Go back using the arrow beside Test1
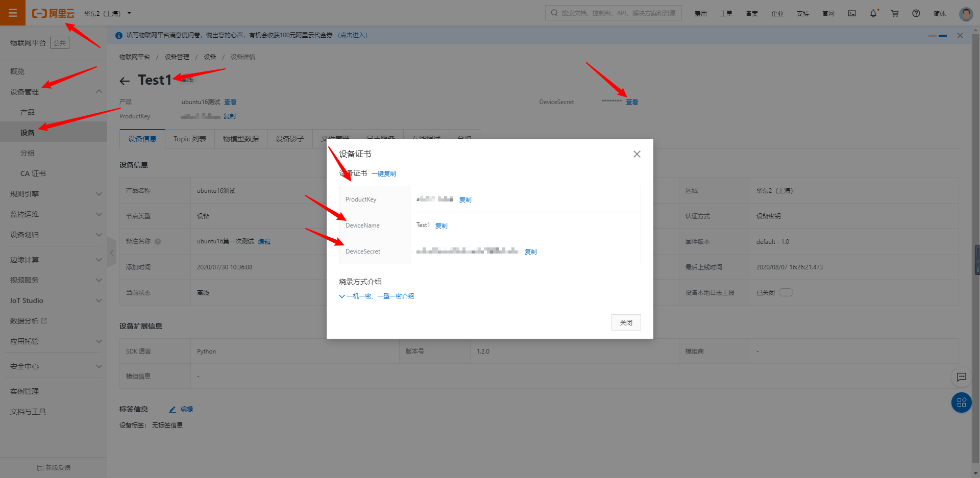This screenshot has width=980, height=478. coord(125,81)
